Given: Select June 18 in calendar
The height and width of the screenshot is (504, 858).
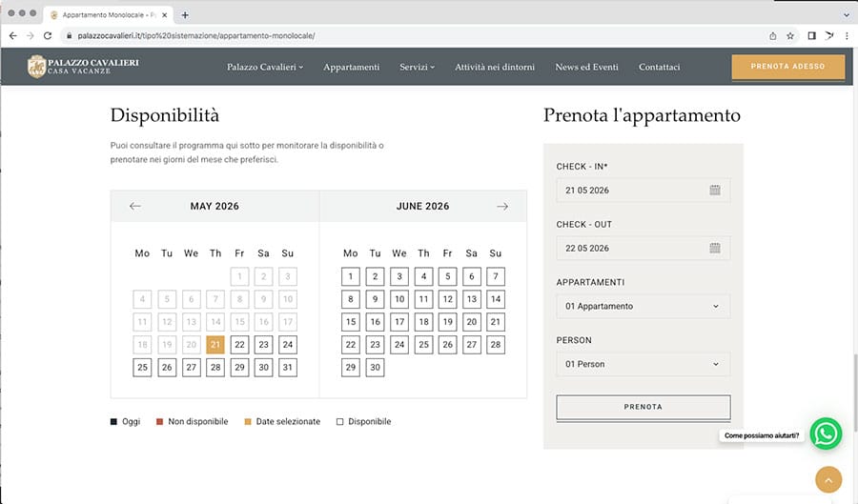Looking at the screenshot, I should tap(423, 321).
